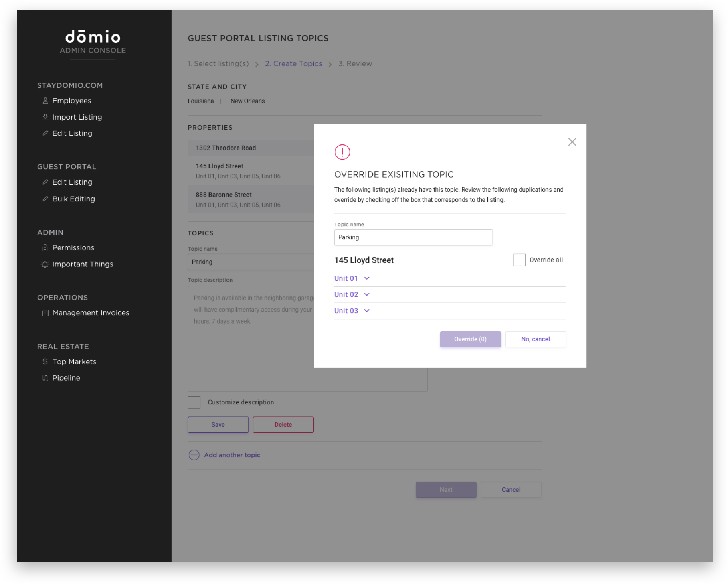Image resolution: width=728 pixels, height=584 pixels.
Task: Click the Top Markets dollar icon
Action: tap(45, 361)
